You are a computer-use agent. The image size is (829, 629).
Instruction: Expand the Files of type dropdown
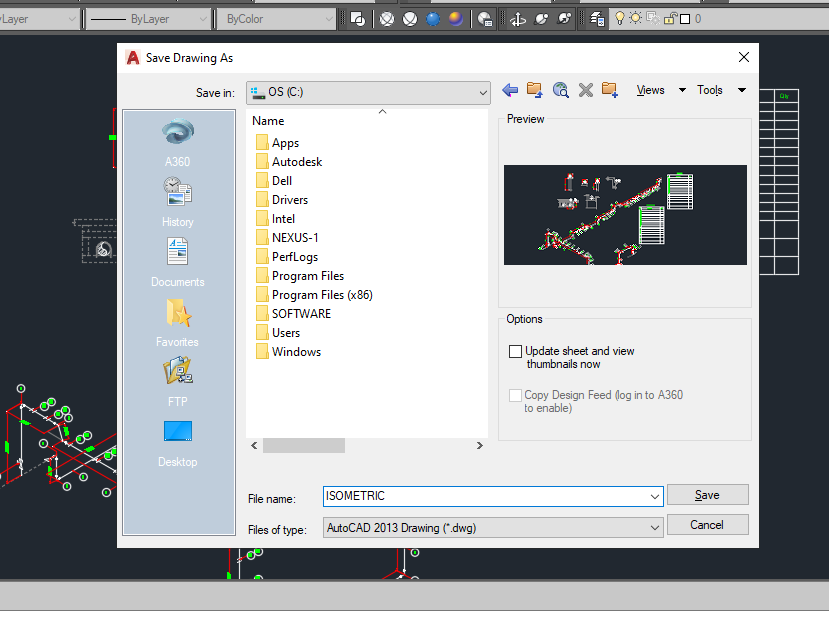(655, 529)
